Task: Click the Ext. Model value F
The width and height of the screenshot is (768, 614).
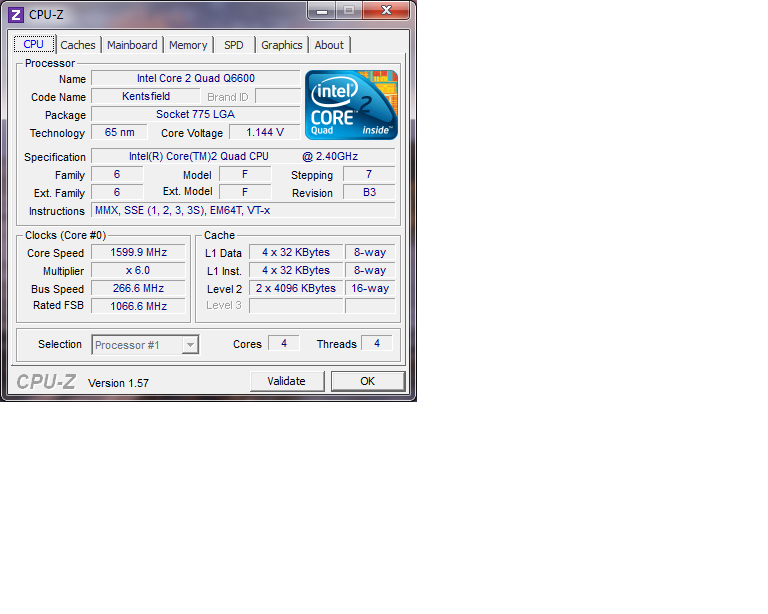Action: (245, 192)
